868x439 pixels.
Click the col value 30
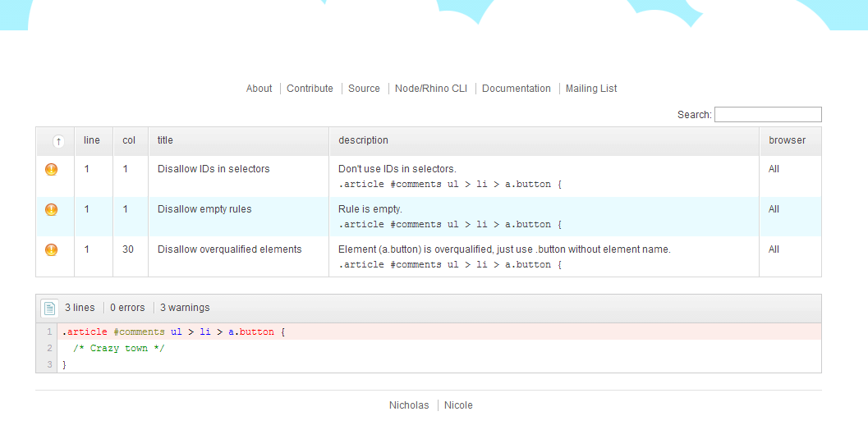tap(128, 249)
